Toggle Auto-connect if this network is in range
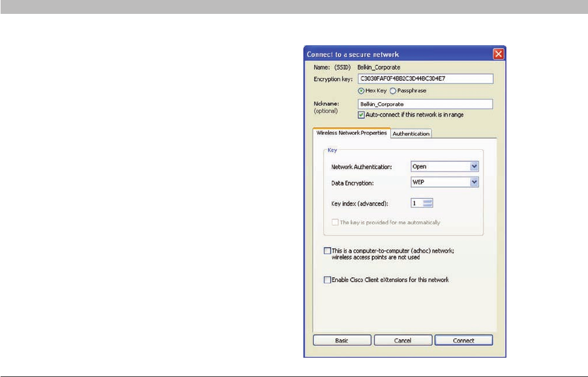Viewport: 588px width, 377px height. [x=361, y=115]
